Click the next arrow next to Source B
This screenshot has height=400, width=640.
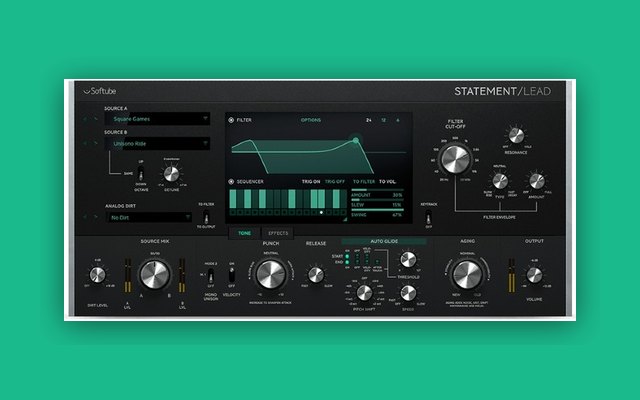(96, 143)
